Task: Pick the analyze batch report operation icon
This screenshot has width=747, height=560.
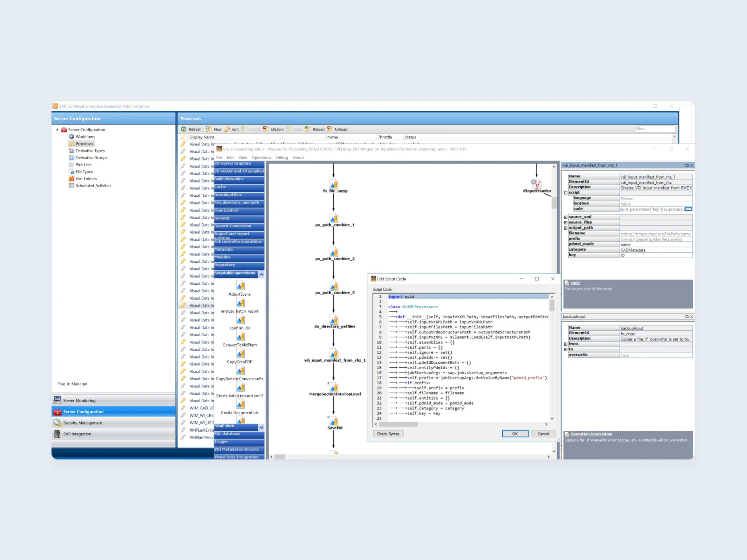Action: pyautogui.click(x=240, y=303)
